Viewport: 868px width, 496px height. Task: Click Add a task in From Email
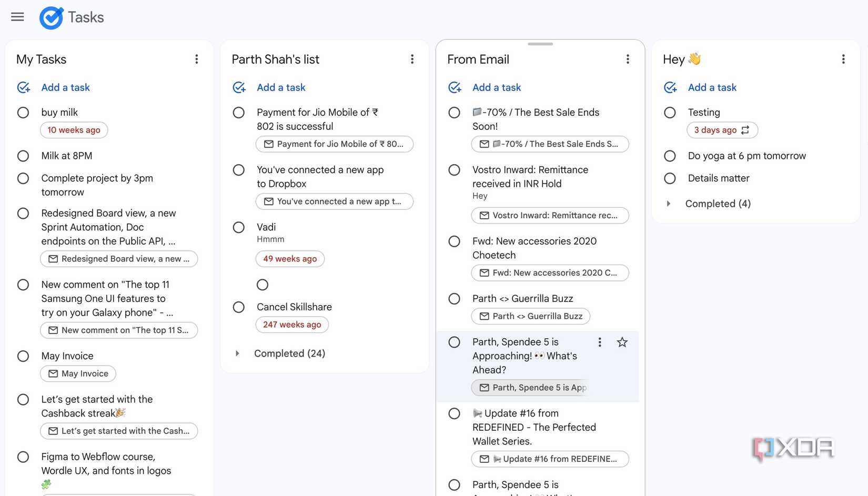497,88
